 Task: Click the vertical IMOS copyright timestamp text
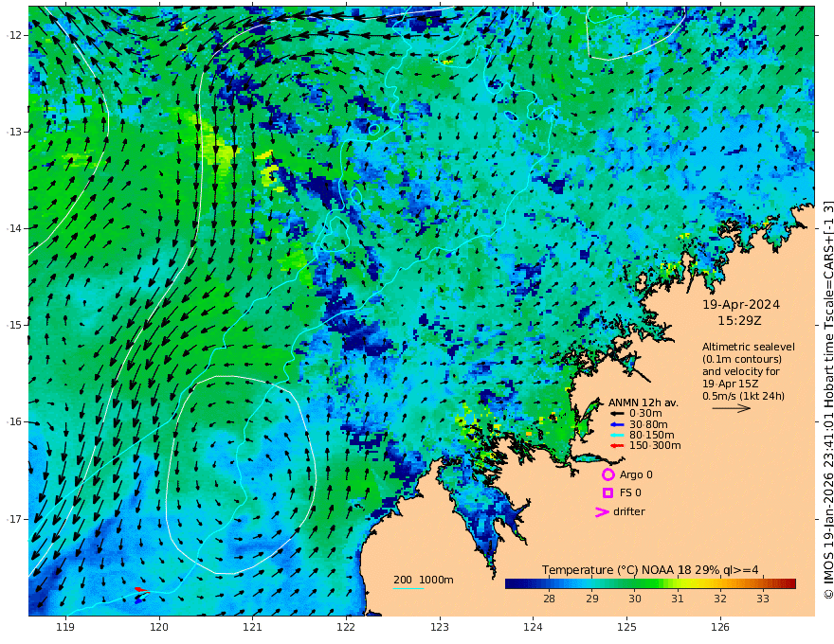click(x=827, y=400)
